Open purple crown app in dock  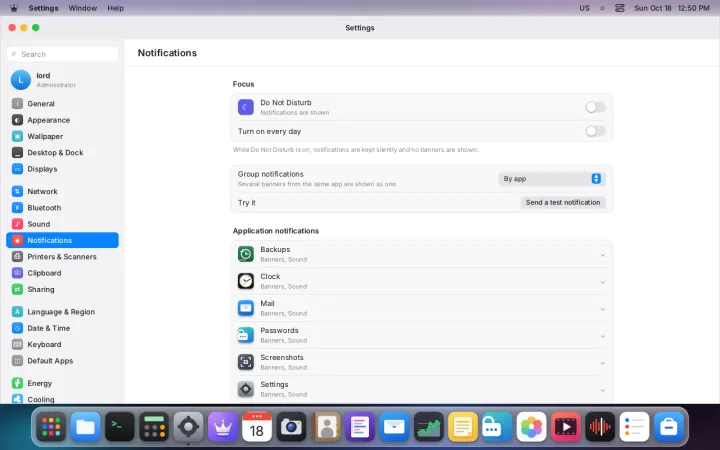(223, 427)
